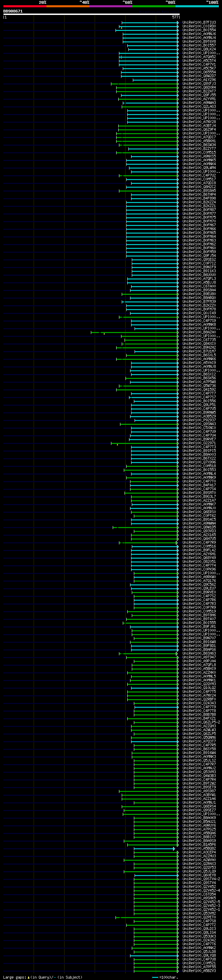Click UniRef100_C6TD54 entry
Screen dimensions: 222x980
tap(199, 894)
